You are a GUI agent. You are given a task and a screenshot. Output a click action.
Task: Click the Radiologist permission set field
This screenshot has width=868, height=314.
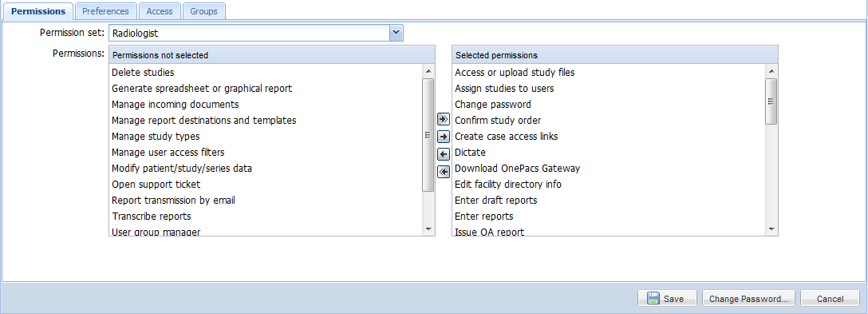[x=250, y=34]
